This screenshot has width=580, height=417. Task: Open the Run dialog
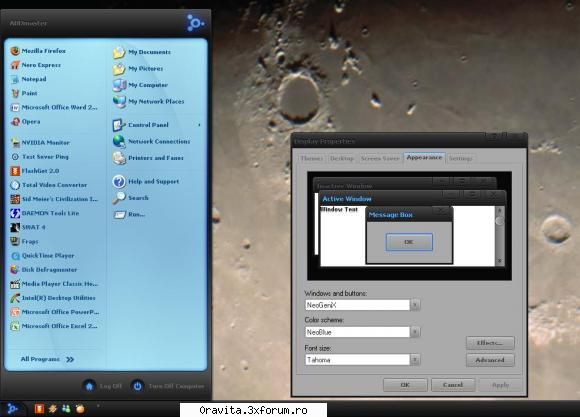[129, 214]
